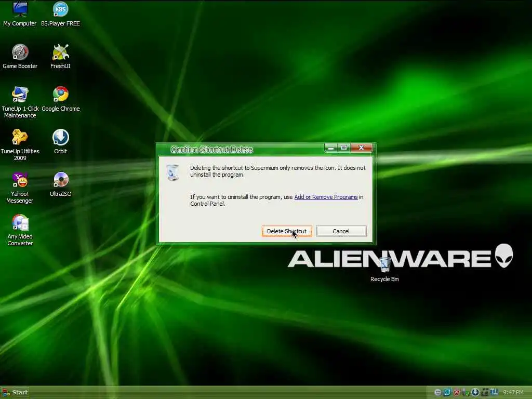Click the red X shield tray icon

(457, 393)
